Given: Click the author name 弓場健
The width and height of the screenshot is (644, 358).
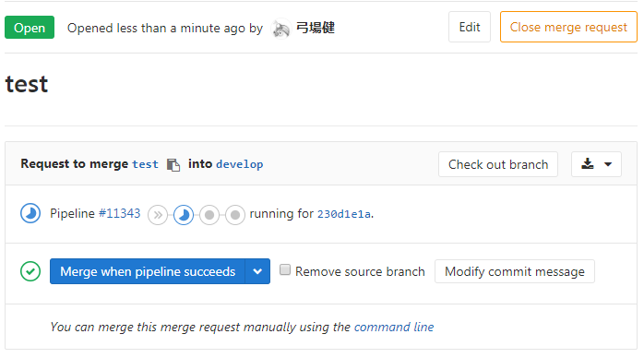Looking at the screenshot, I should (316, 28).
